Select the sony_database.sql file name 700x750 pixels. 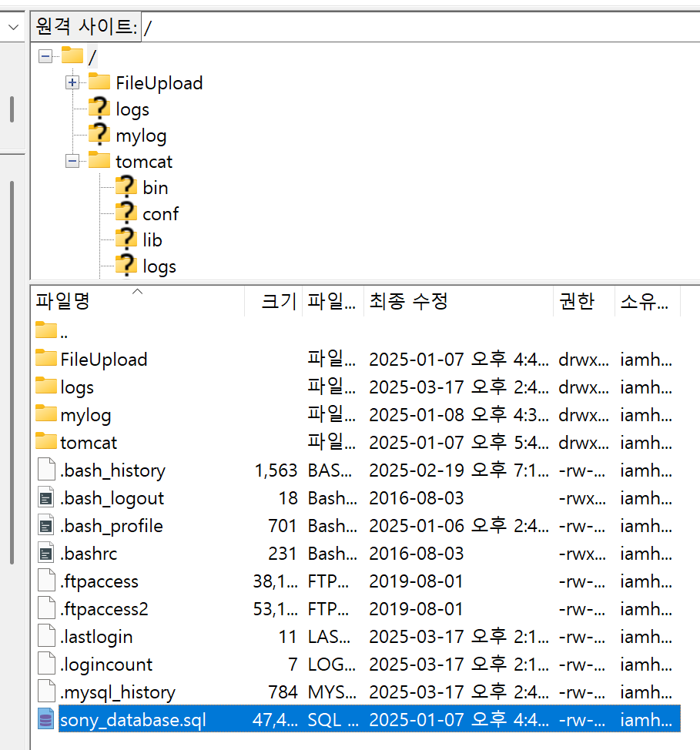(x=133, y=720)
